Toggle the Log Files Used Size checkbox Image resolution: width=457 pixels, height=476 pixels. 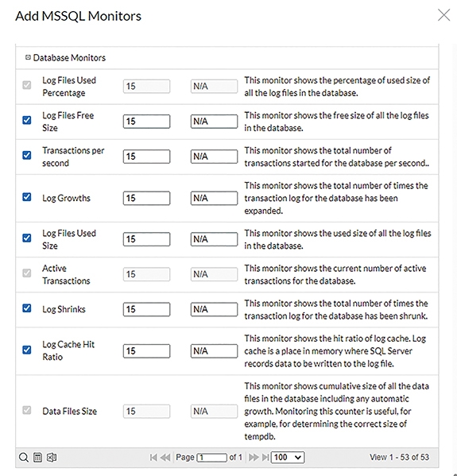27,238
